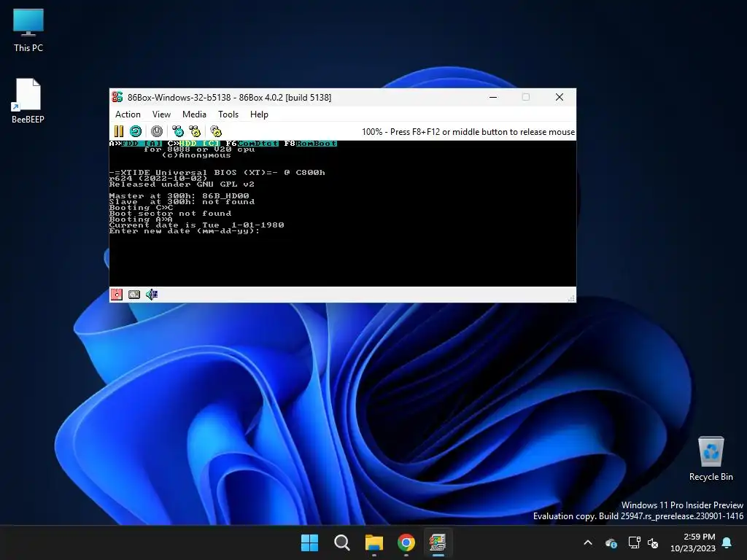Image resolution: width=747 pixels, height=560 pixels.
Task: Click the F6 ComDtct hotkey label
Action: click(x=252, y=144)
